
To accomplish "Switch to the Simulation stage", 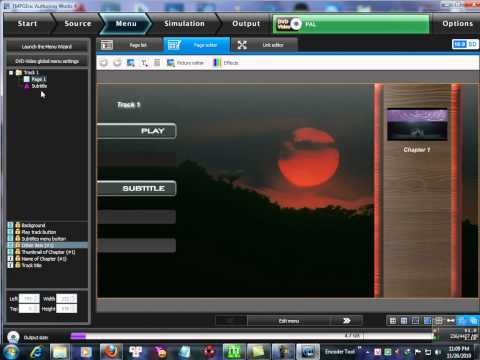I will click(184, 24).
